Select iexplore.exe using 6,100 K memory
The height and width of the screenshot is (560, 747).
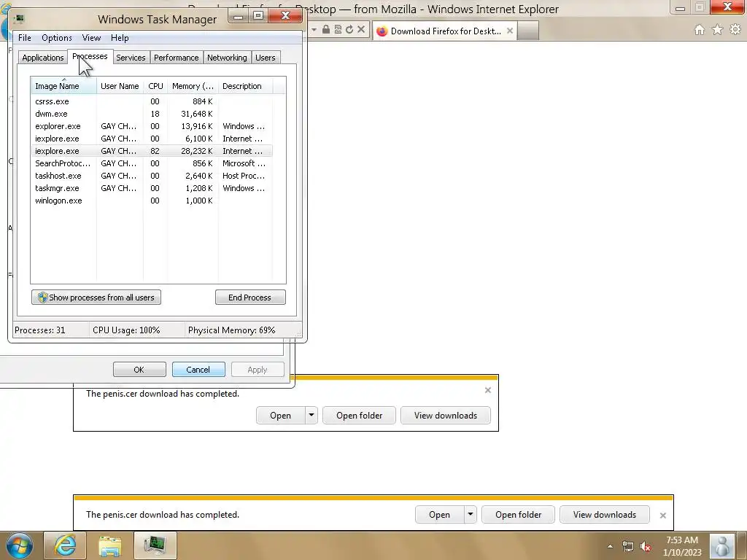(x=152, y=139)
